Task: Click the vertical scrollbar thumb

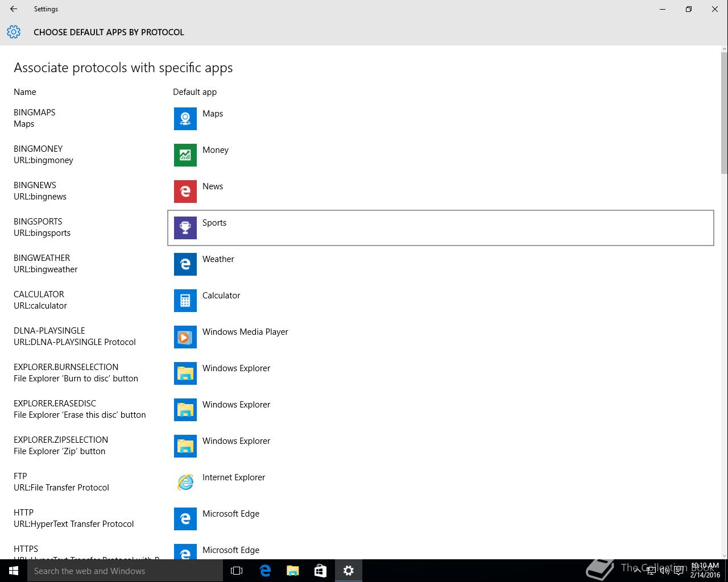Action: click(x=724, y=113)
